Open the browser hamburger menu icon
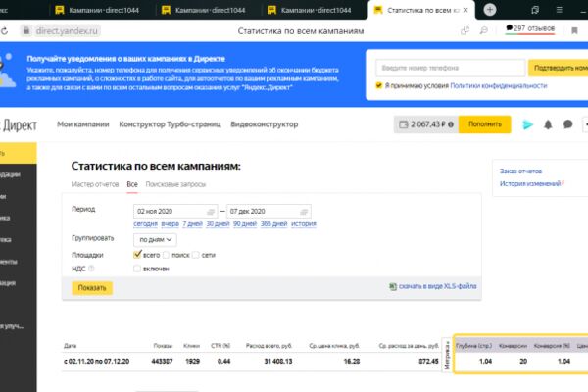This screenshot has height=392, width=588. 560,10
